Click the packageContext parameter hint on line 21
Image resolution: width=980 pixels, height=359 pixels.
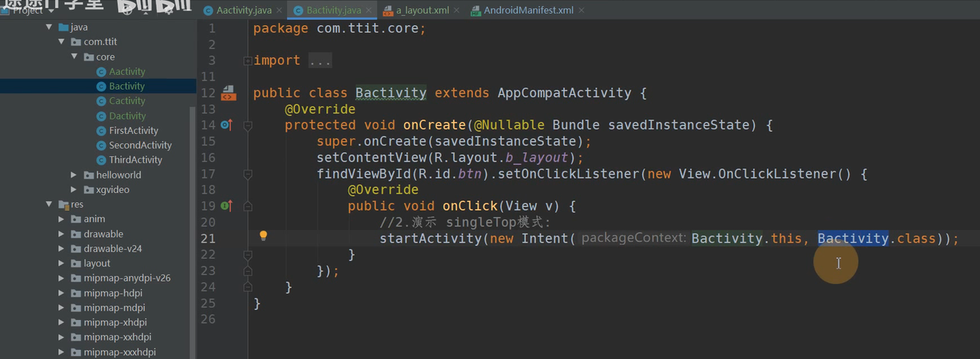click(x=632, y=238)
